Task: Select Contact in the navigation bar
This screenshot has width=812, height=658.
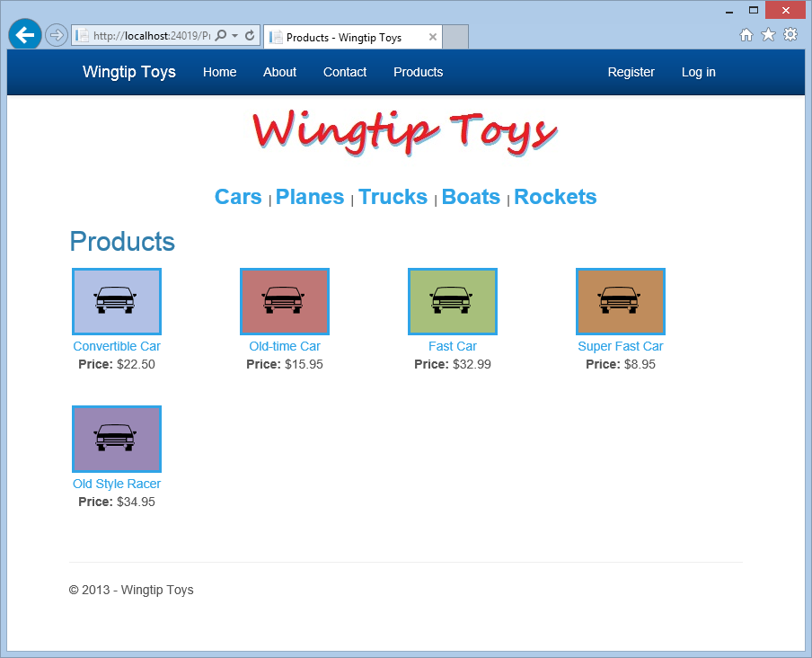Action: click(344, 72)
